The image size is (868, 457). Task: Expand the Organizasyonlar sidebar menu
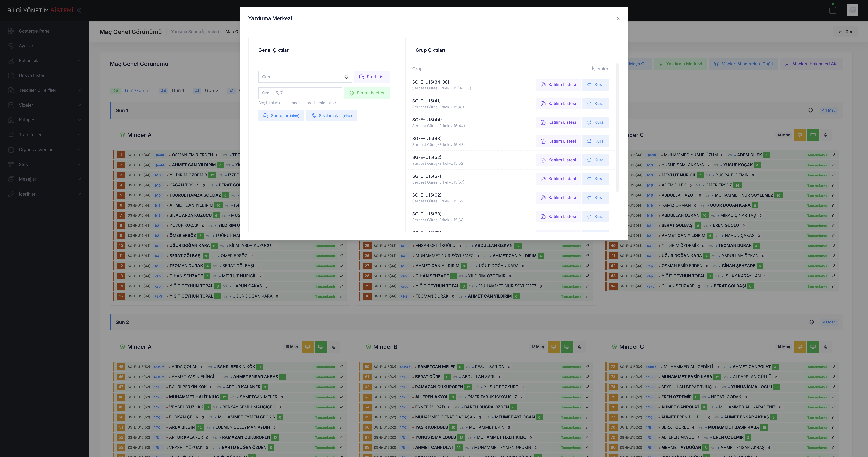pyautogui.click(x=44, y=149)
